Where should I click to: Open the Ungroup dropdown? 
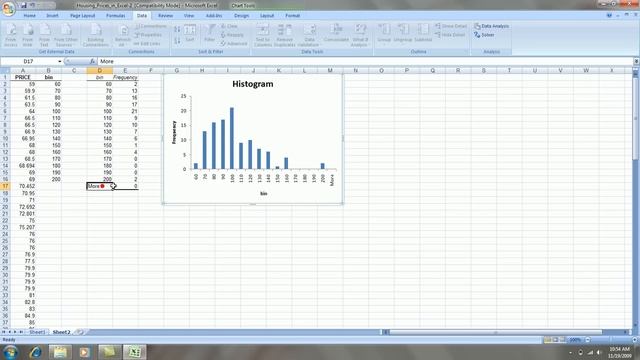pyautogui.click(x=403, y=34)
